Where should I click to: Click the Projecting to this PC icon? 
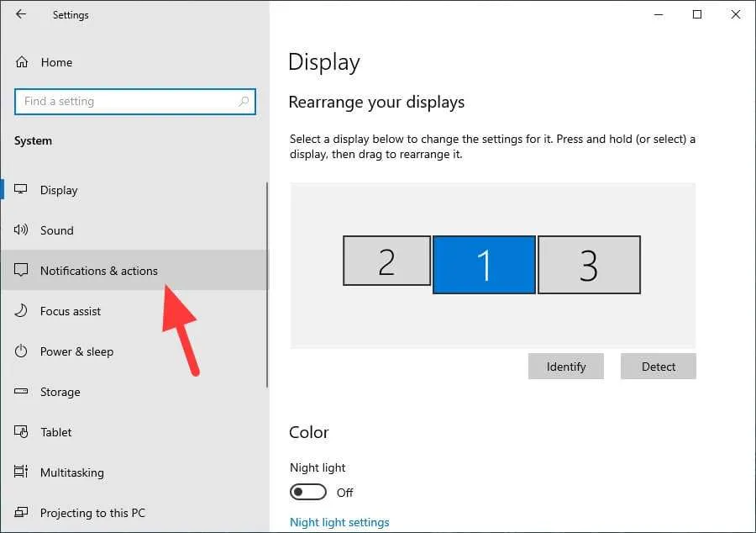click(21, 512)
